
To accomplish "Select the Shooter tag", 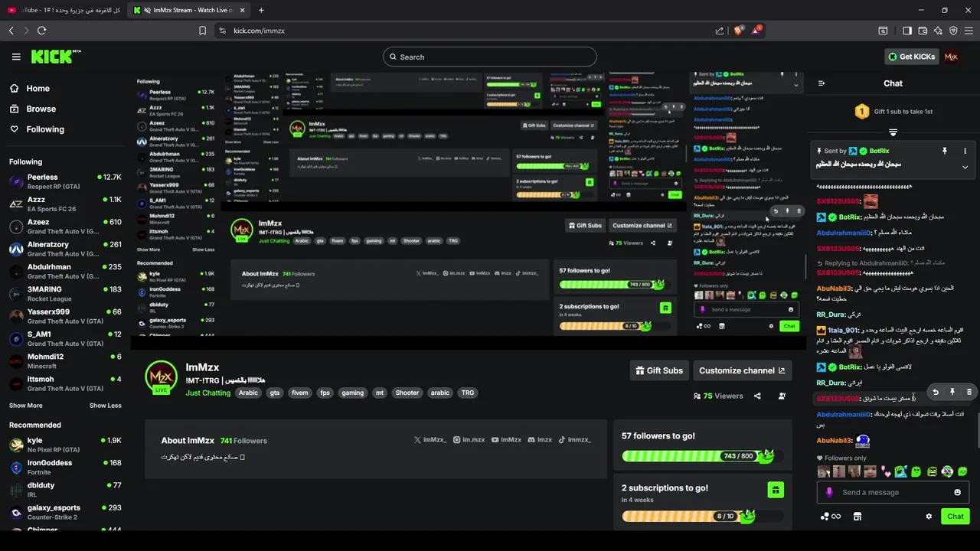I will point(407,393).
